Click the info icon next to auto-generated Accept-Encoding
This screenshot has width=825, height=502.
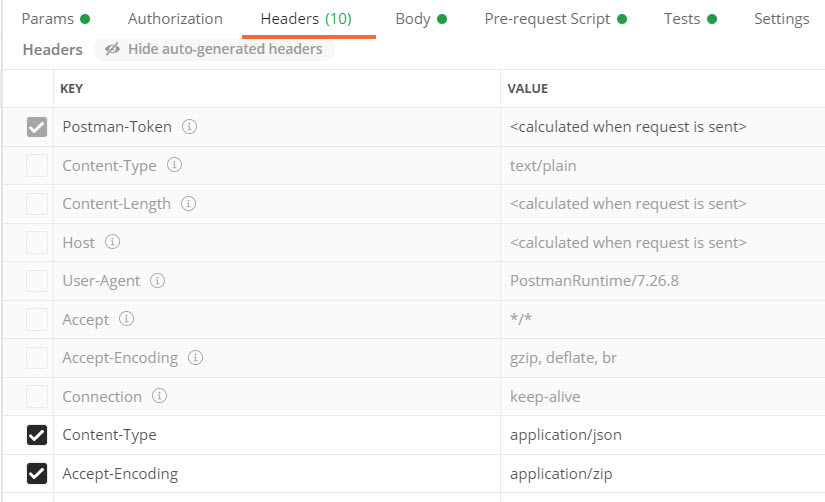195,358
